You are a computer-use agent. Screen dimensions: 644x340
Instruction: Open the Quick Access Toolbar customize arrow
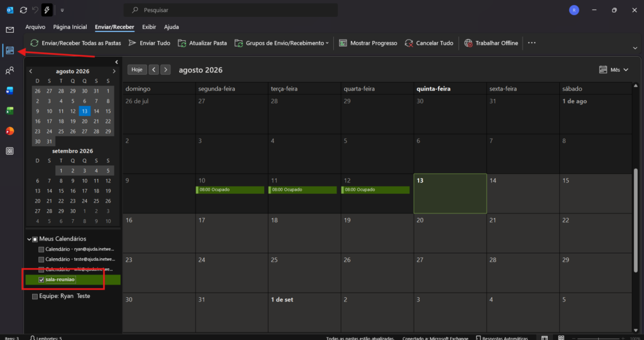[x=62, y=10]
